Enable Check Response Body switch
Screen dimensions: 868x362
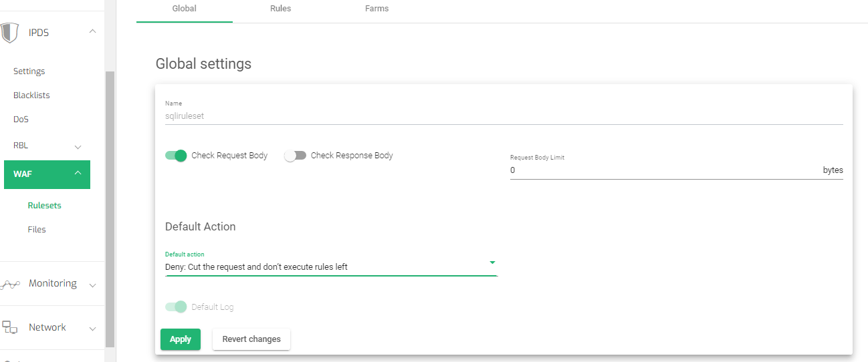[295, 156]
